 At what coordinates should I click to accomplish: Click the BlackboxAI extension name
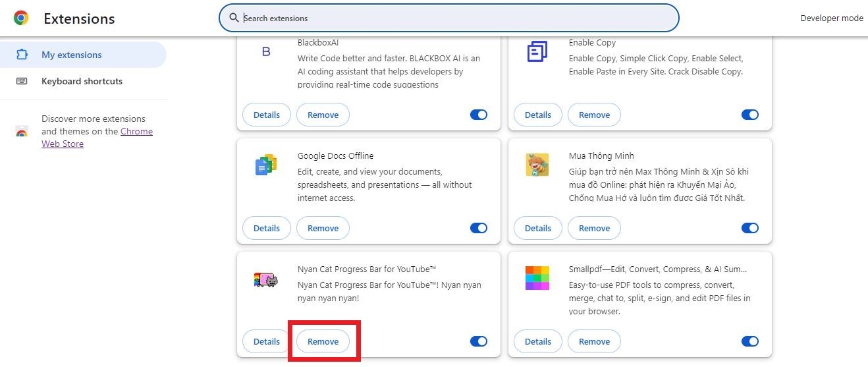[x=318, y=42]
